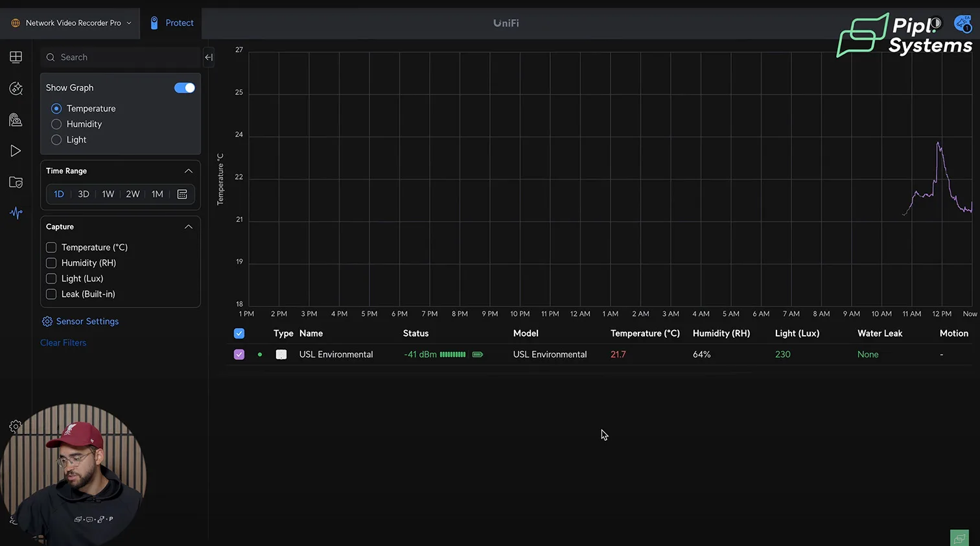Check the Temperature (°C) capture box

[x=51, y=247]
